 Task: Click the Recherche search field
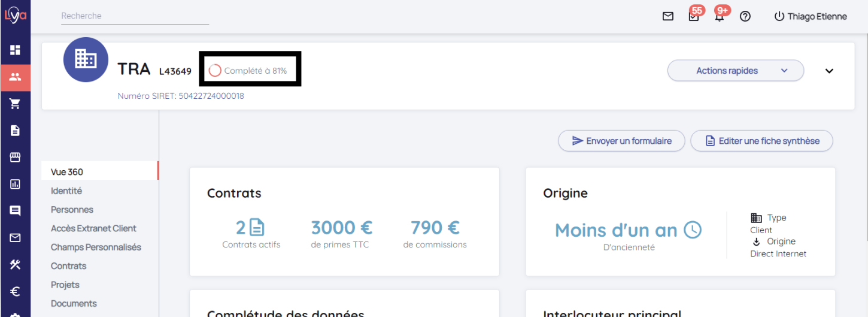(x=135, y=16)
